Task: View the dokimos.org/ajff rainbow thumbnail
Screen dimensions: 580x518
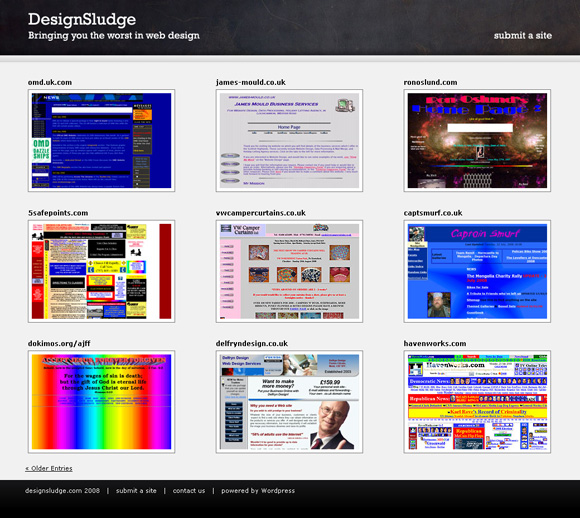Action: point(101,402)
